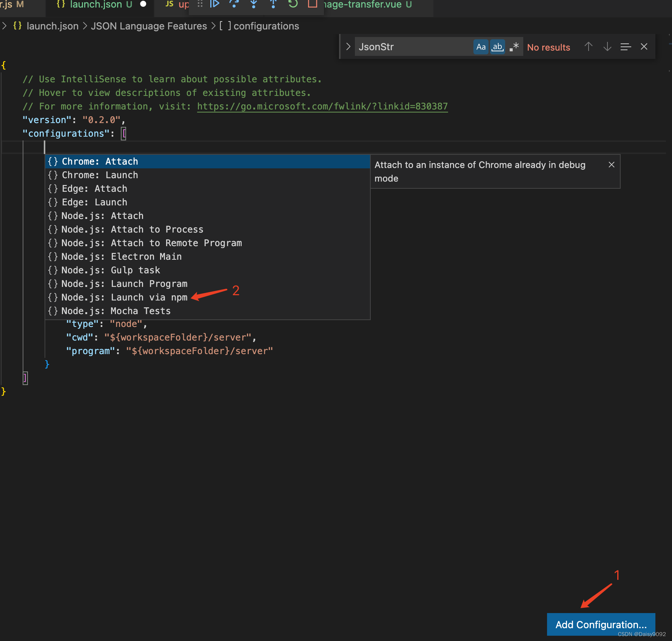Restart the debug session
The height and width of the screenshot is (641, 672).
pyautogui.click(x=293, y=5)
